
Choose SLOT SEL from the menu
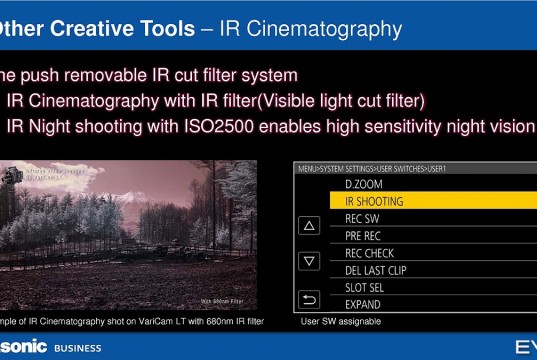pyautogui.click(x=433, y=287)
